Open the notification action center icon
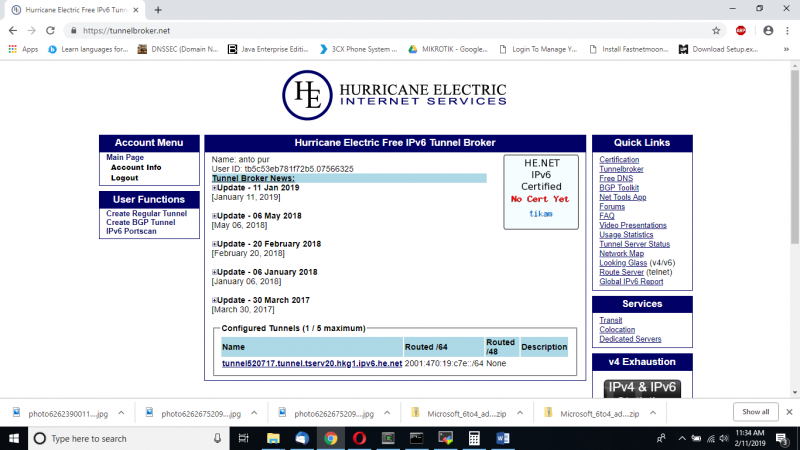This screenshot has height=450, width=800. point(782,438)
